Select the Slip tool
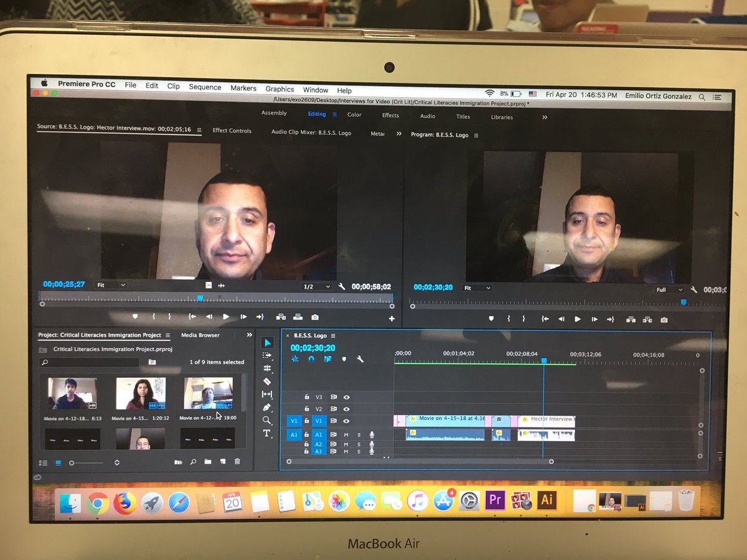747x560 pixels. coord(267,394)
